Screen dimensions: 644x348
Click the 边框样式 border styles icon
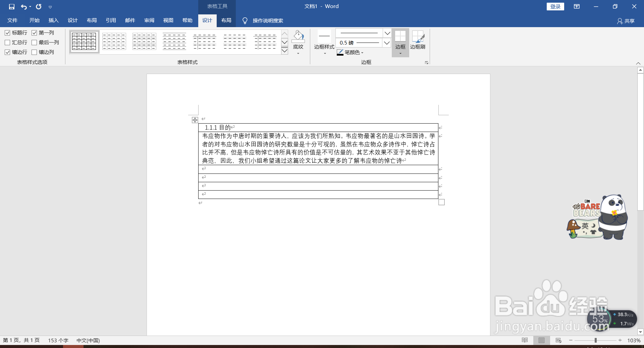(x=324, y=36)
